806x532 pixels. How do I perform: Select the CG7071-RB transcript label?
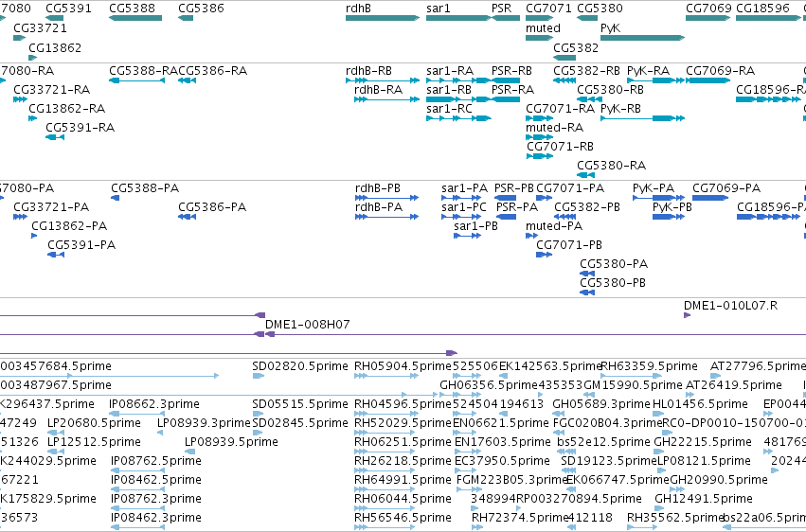click(560, 147)
